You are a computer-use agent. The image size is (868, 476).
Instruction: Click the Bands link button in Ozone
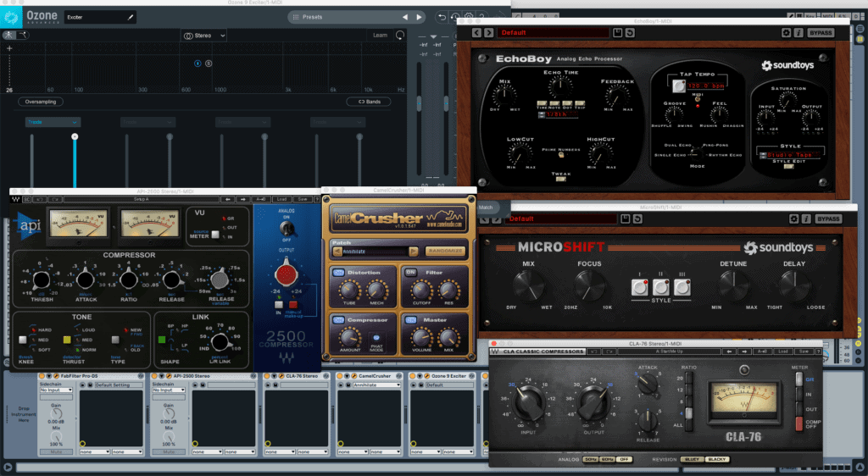point(369,102)
